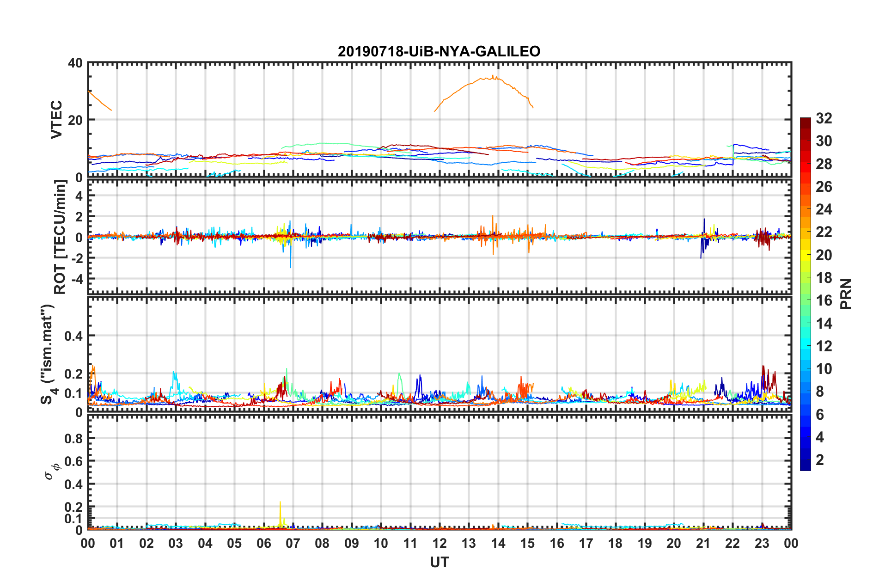Click colorbar tick label 16
The height and width of the screenshot is (588, 879).
click(x=824, y=300)
